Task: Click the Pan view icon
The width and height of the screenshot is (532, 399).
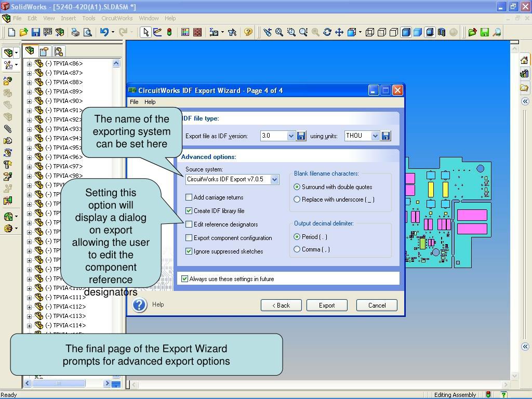Action: point(339,32)
